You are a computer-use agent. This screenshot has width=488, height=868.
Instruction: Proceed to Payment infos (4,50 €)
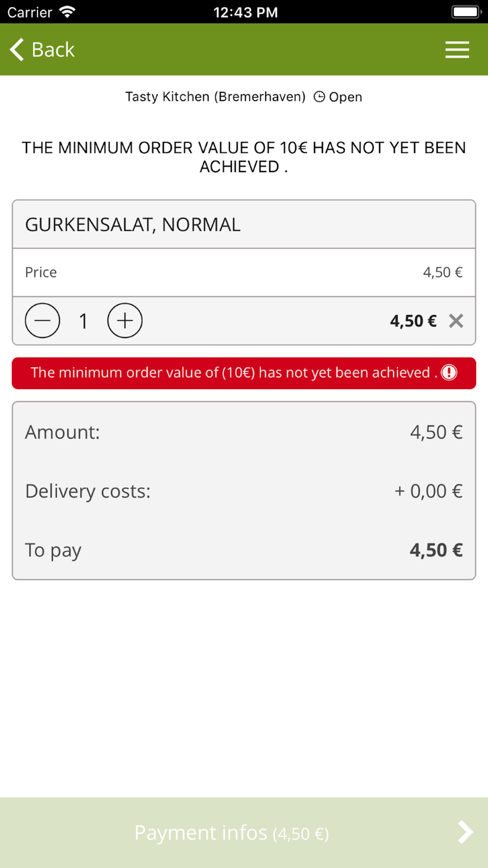(x=244, y=832)
